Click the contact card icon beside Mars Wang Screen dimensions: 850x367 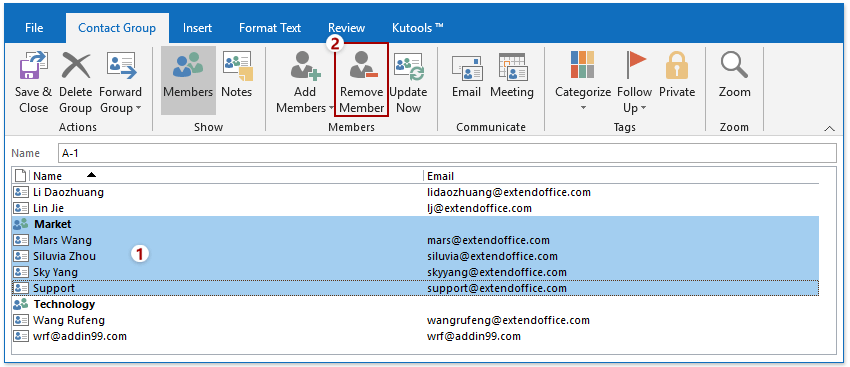[21, 240]
